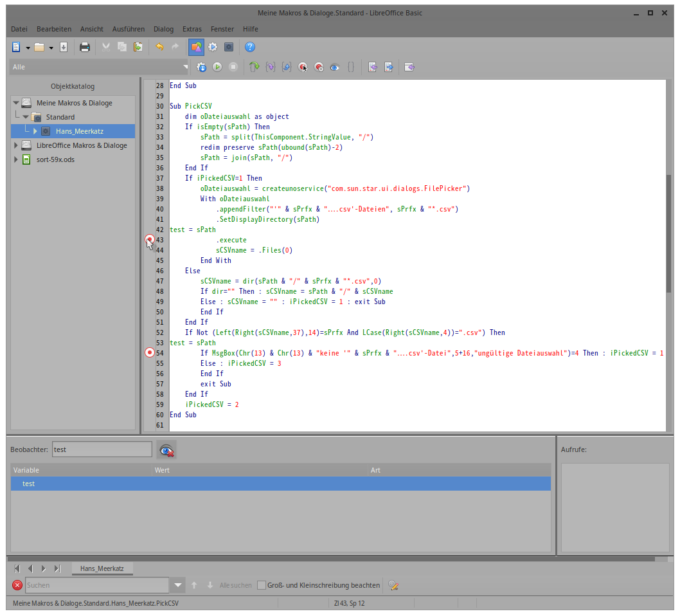
Task: Enable Watch with the eye icon
Action: (x=335, y=68)
